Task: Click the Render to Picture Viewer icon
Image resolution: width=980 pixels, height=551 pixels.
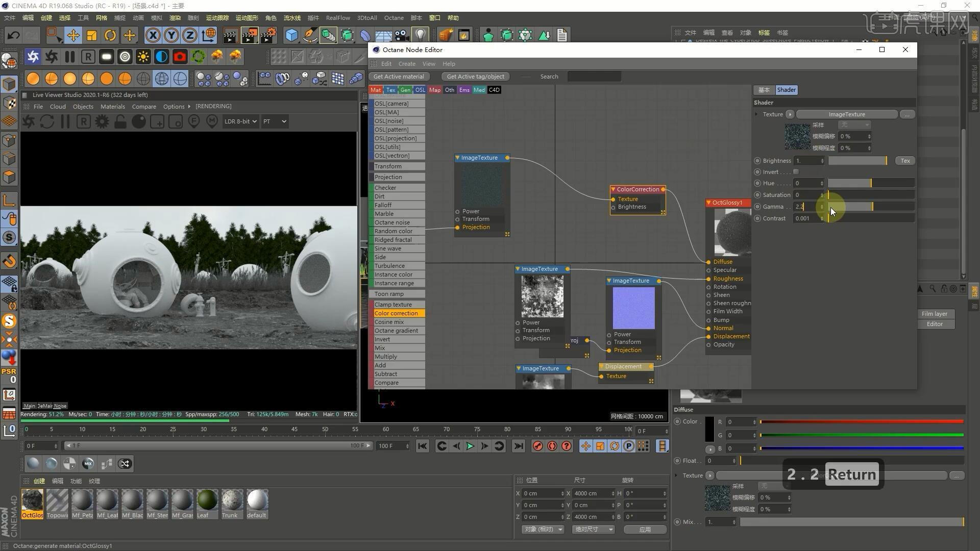Action: (249, 35)
